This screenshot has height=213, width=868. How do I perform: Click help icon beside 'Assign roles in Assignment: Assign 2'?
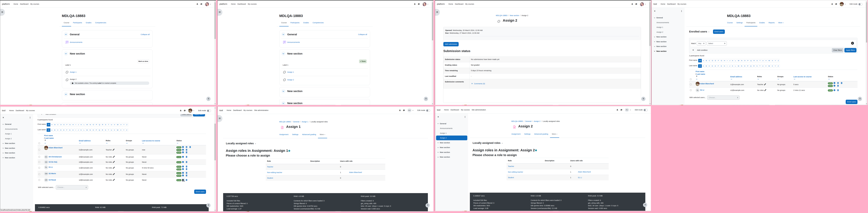pyautogui.click(x=536, y=150)
